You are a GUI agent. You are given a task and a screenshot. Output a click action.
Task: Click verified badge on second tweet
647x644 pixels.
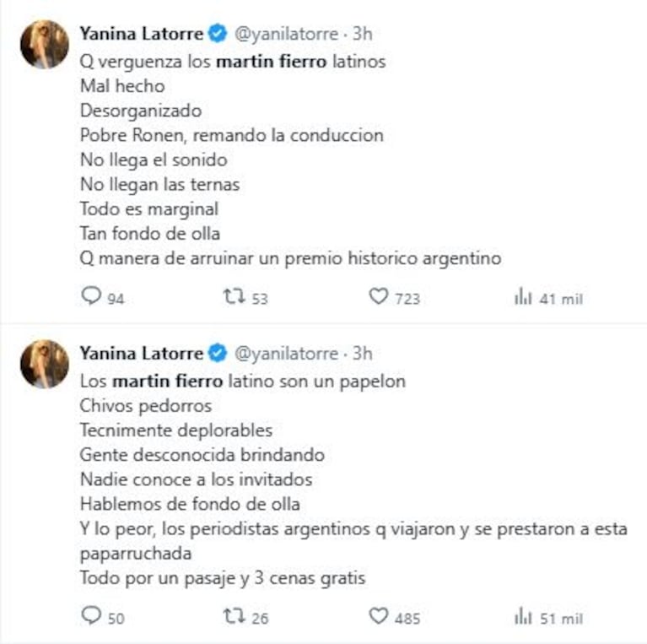218,353
